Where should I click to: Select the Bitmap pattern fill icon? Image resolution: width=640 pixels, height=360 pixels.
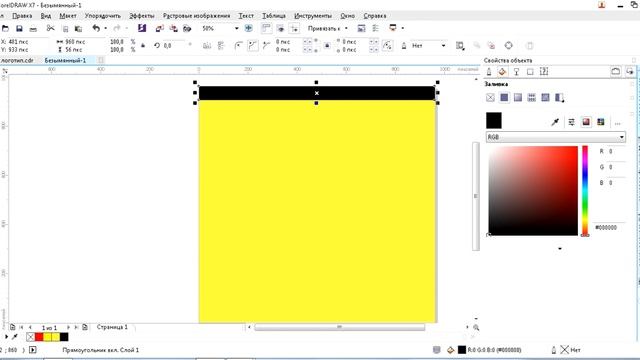point(545,98)
